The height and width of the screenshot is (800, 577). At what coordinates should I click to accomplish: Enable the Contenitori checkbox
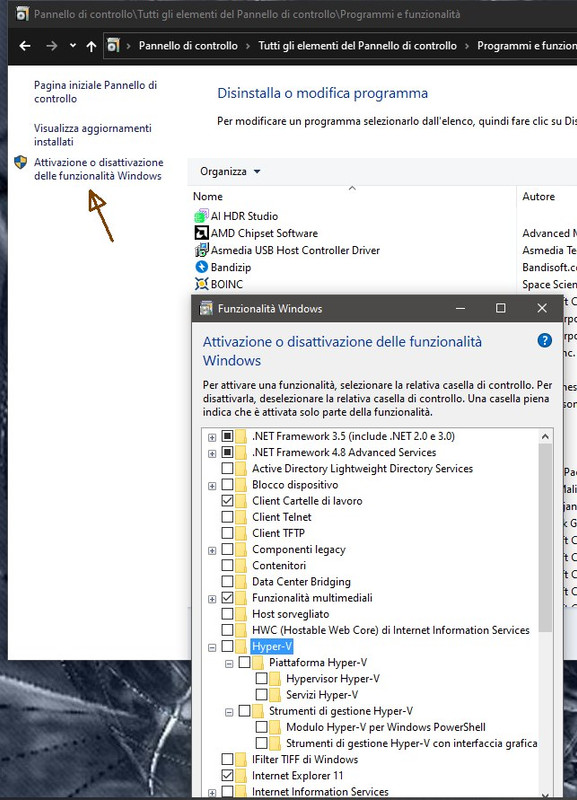[x=228, y=565]
